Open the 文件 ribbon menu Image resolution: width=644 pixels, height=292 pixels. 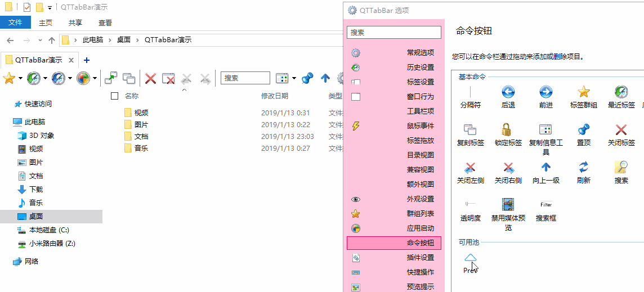[15, 23]
